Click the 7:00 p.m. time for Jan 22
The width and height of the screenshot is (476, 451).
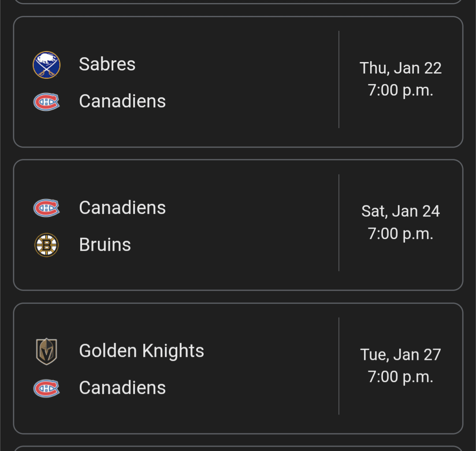pos(400,90)
